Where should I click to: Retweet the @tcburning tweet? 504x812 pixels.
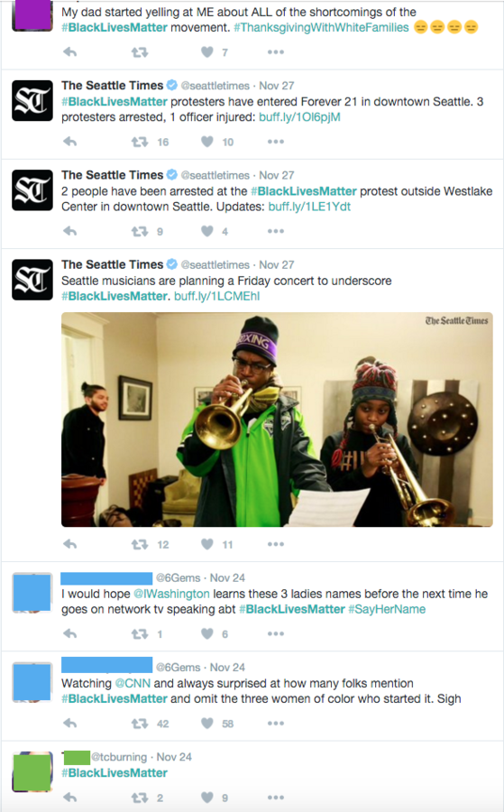tap(140, 798)
